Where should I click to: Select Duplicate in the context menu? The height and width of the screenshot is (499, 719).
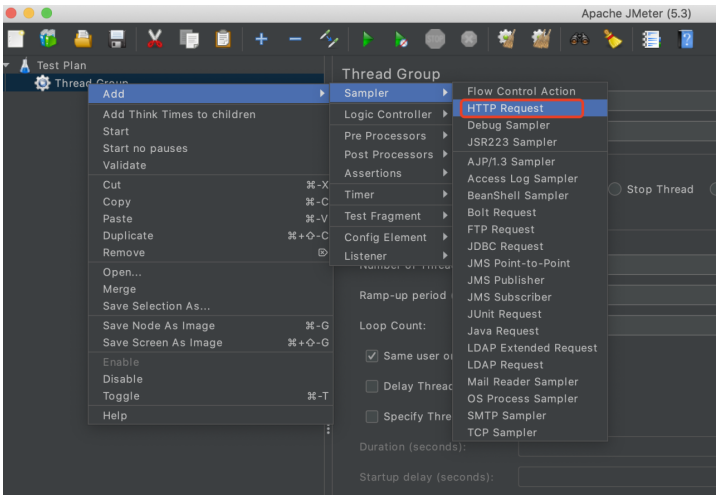click(210, 236)
